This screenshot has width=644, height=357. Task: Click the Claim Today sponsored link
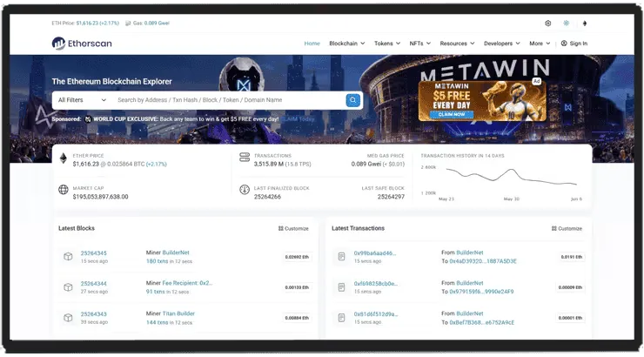click(298, 119)
